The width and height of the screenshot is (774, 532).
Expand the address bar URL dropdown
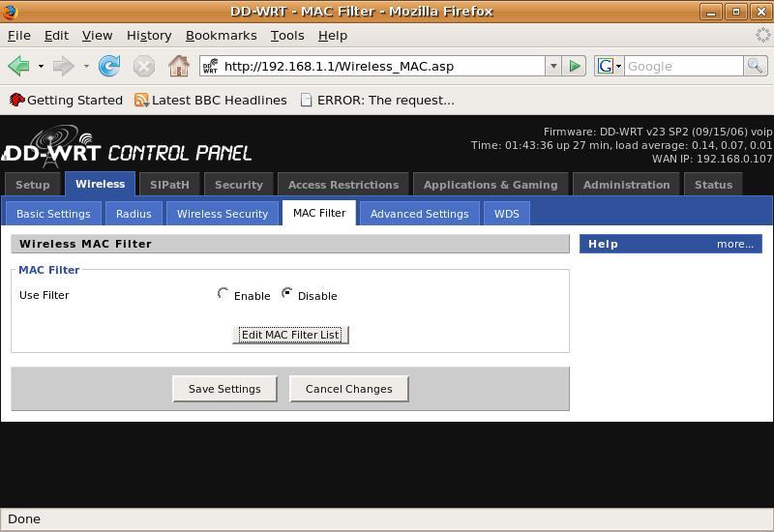(553, 66)
